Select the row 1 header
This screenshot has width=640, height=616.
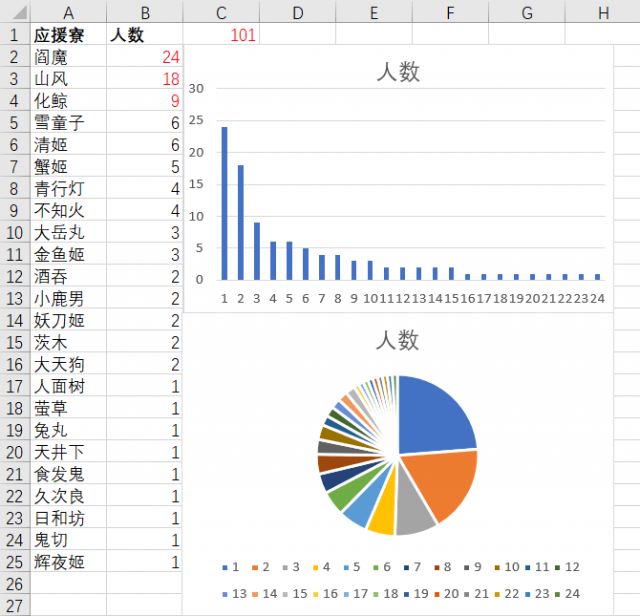coord(15,35)
